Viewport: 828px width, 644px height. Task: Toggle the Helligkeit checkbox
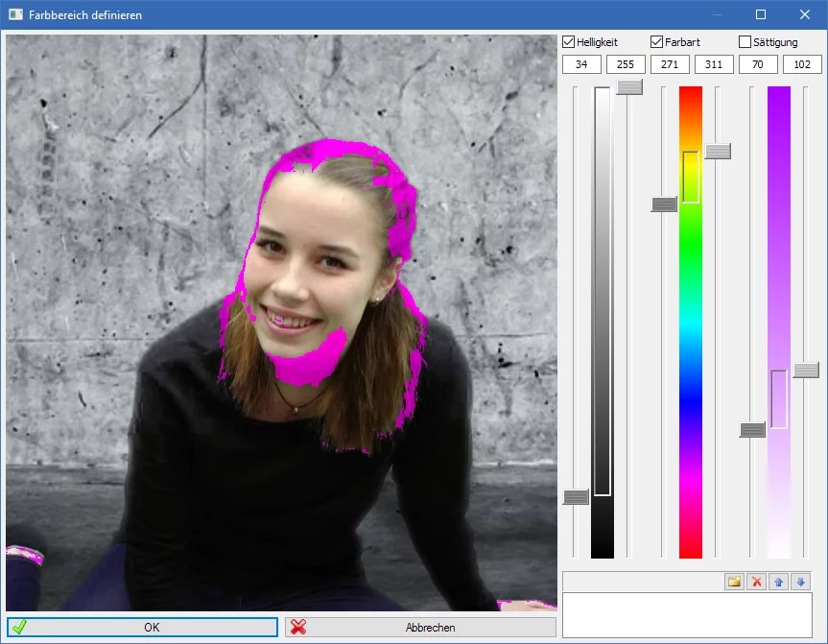click(569, 42)
